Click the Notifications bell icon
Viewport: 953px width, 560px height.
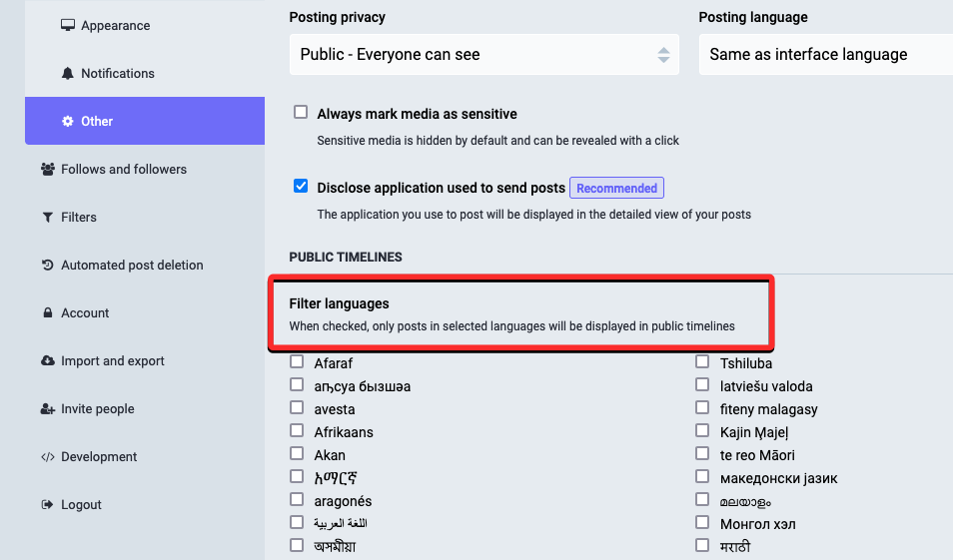click(68, 74)
